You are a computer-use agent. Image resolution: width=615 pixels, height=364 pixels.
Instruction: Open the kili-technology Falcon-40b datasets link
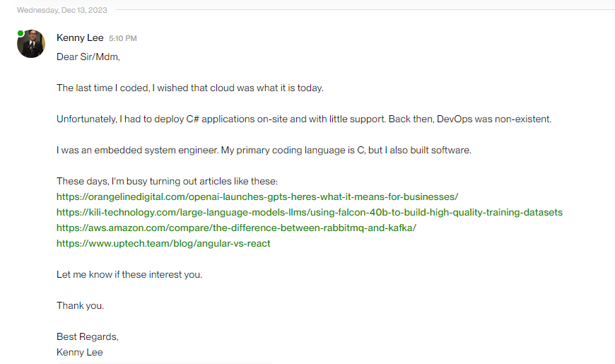(x=310, y=212)
